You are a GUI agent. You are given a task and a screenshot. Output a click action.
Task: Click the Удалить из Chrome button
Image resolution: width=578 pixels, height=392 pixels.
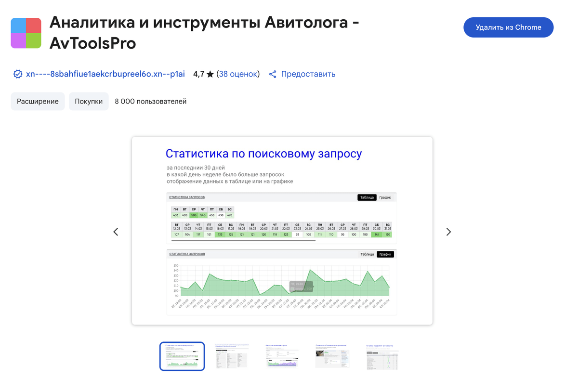pyautogui.click(x=509, y=27)
